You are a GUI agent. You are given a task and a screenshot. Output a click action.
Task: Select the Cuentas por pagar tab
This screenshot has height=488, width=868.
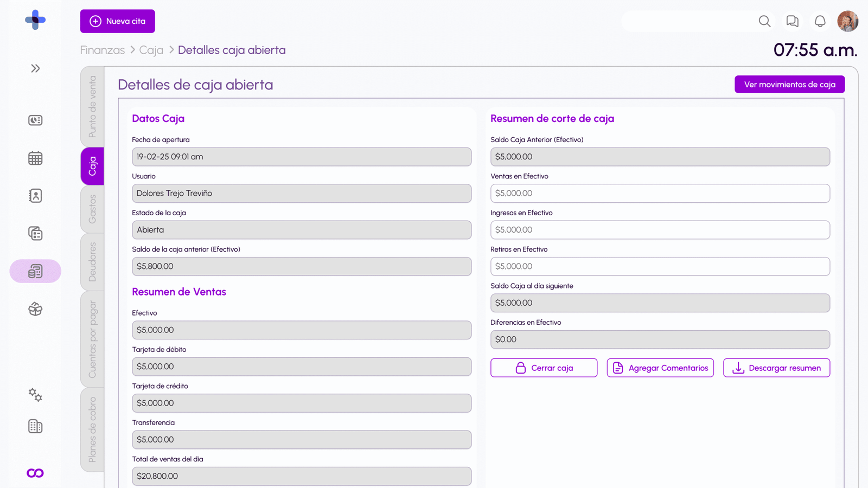point(92,339)
